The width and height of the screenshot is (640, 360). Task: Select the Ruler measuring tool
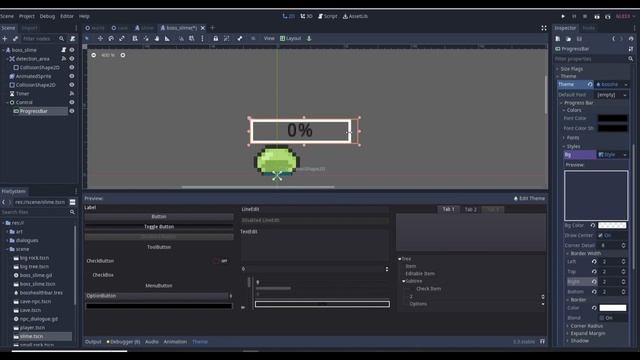[x=167, y=38]
